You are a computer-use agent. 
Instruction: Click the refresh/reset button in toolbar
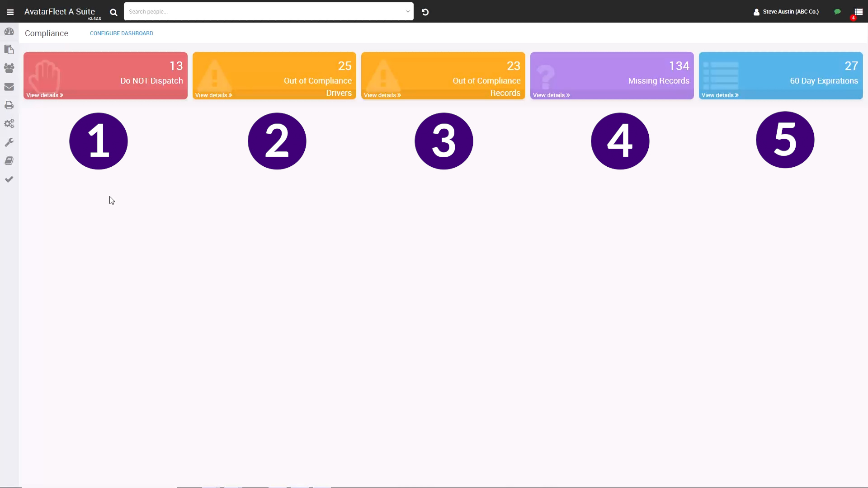click(x=425, y=12)
